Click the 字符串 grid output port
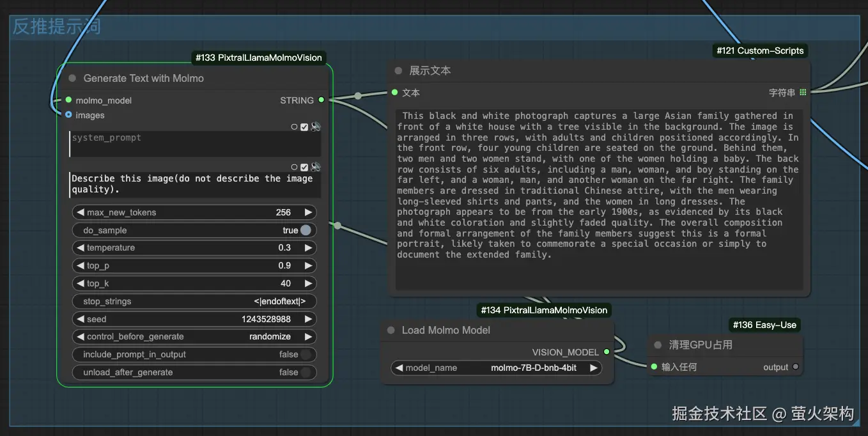 pyautogui.click(x=803, y=93)
